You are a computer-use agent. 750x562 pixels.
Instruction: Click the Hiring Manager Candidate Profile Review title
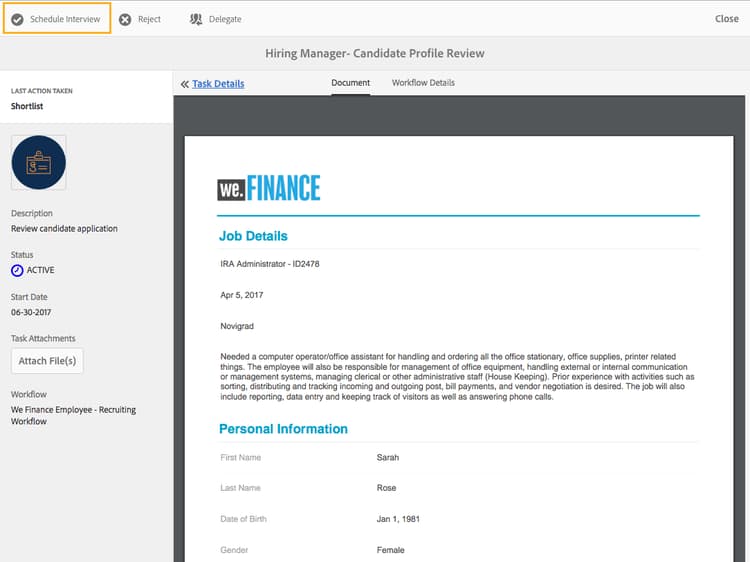375,54
